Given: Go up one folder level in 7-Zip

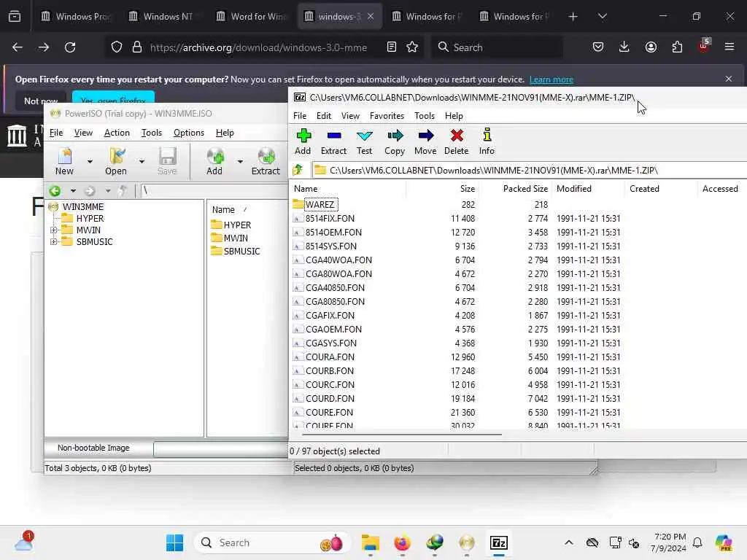Looking at the screenshot, I should (298, 169).
